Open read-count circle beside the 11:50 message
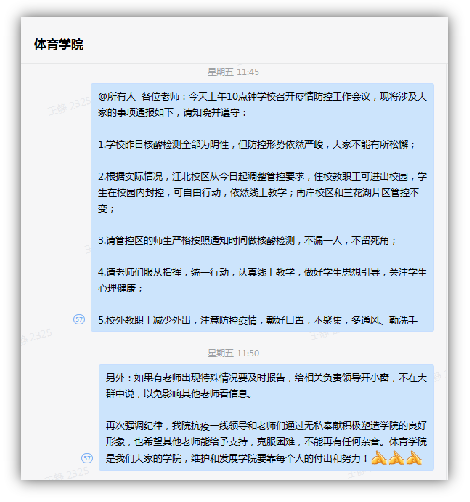This screenshot has height=502, width=470. 87,458
